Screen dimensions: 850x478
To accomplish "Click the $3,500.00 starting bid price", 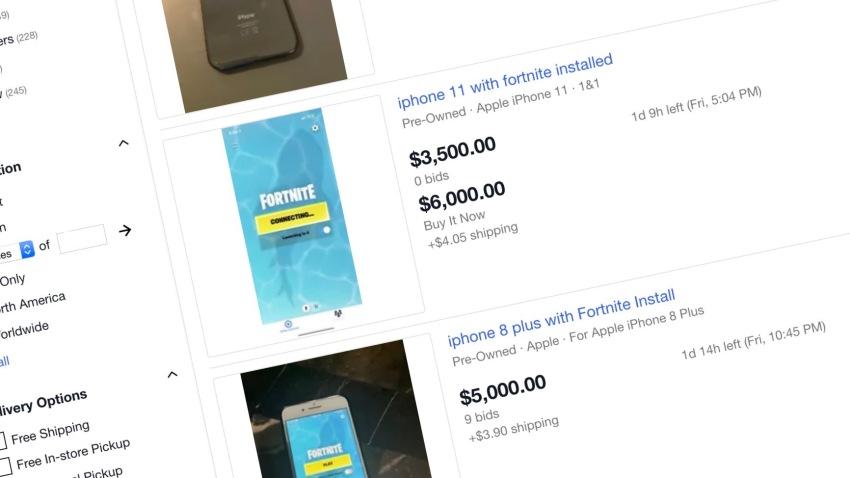I will point(452,152).
